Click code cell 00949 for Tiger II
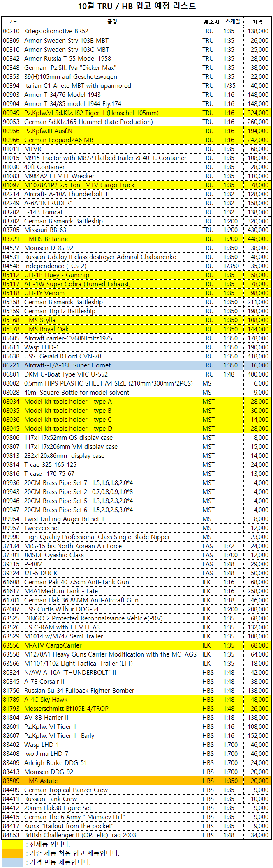273x868 pixels. point(12,113)
